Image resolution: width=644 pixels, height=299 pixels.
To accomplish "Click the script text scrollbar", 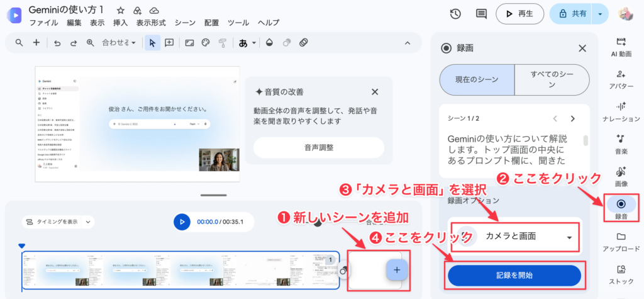I will pyautogui.click(x=586, y=140).
